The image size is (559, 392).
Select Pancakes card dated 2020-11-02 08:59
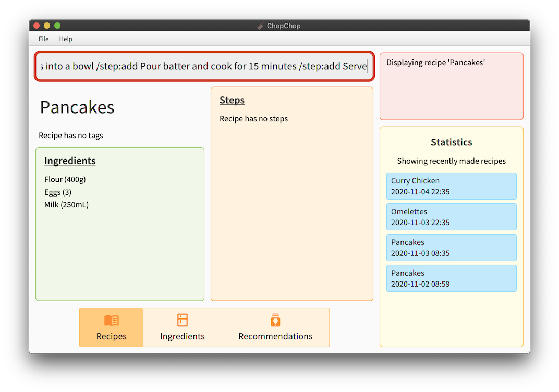[x=452, y=278]
